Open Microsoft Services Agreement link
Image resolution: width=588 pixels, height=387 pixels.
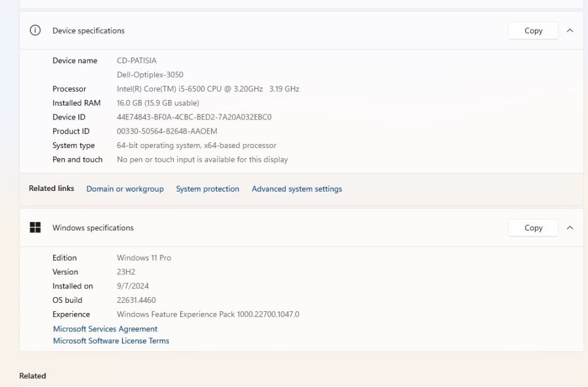pyautogui.click(x=105, y=329)
